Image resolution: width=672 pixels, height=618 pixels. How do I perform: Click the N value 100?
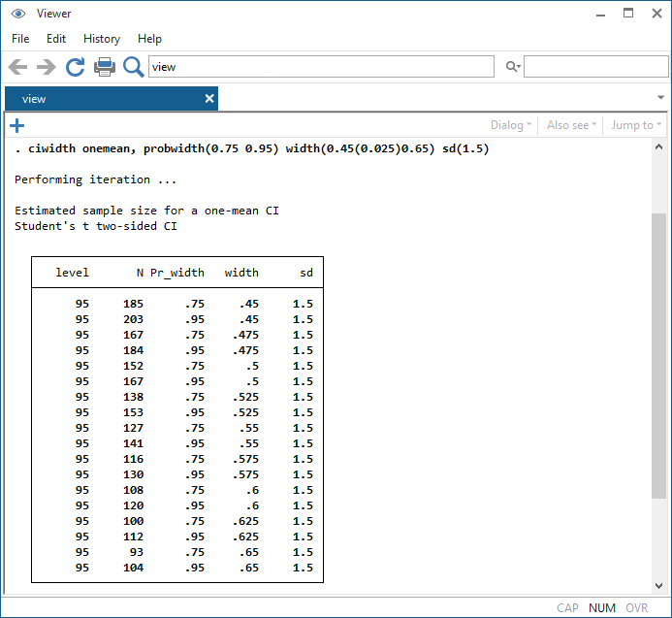point(133,521)
